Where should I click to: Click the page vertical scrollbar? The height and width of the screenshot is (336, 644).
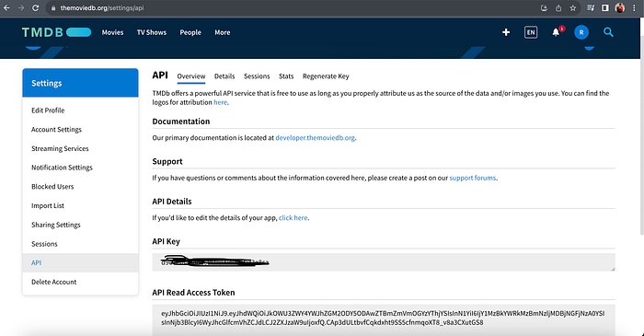[641, 135]
